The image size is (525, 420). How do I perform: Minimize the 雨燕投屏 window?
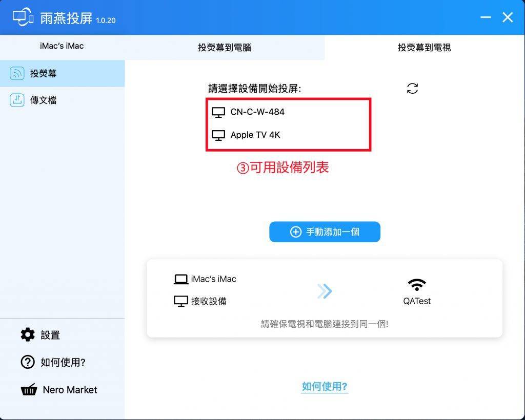coord(486,17)
